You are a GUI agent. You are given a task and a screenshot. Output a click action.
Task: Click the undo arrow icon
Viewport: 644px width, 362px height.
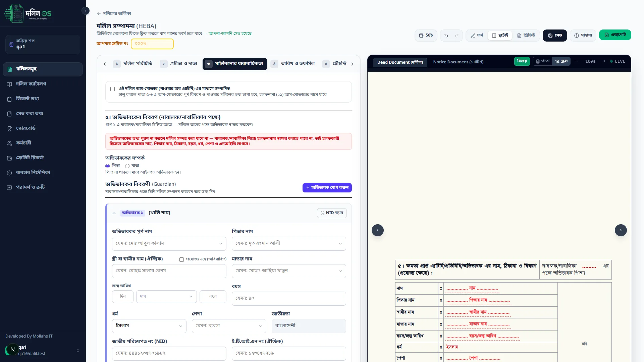tap(446, 36)
